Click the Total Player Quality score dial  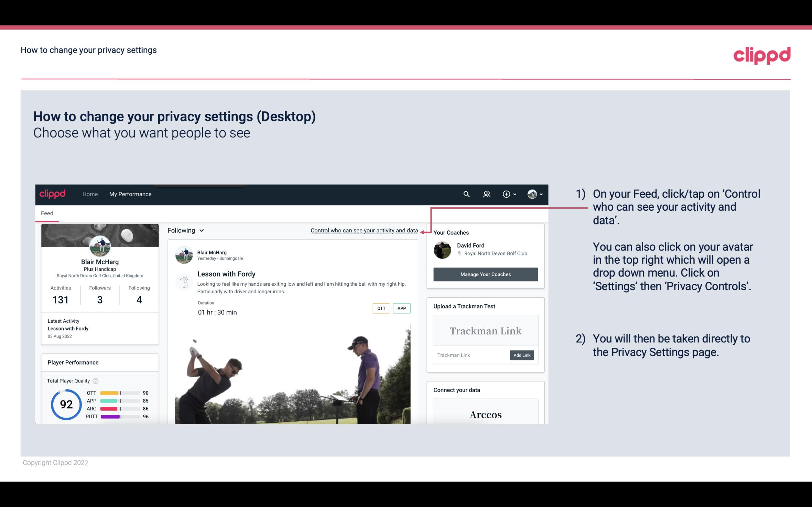(66, 404)
